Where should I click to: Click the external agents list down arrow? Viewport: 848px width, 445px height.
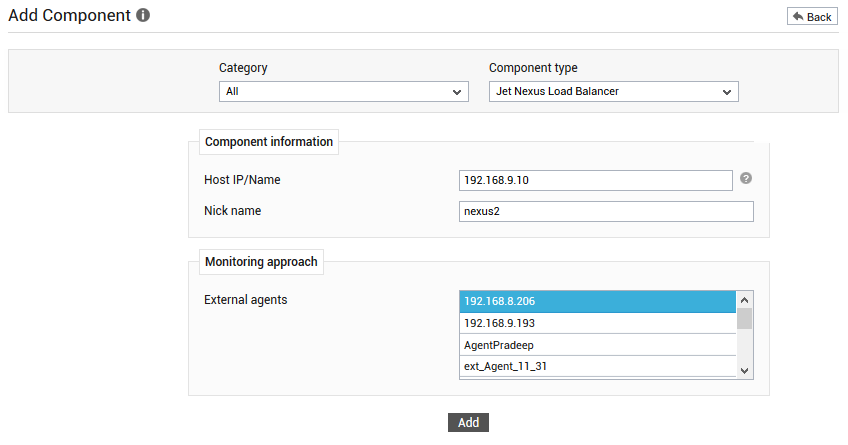tap(745, 370)
